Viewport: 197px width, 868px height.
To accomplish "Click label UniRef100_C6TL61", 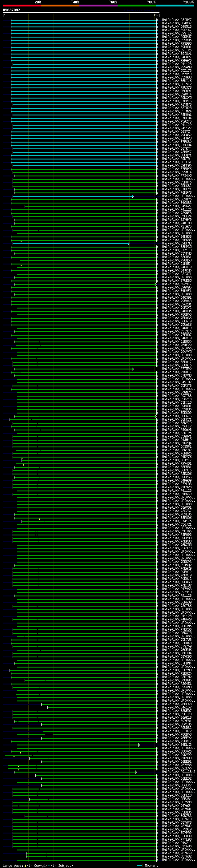I will pos(177,162).
